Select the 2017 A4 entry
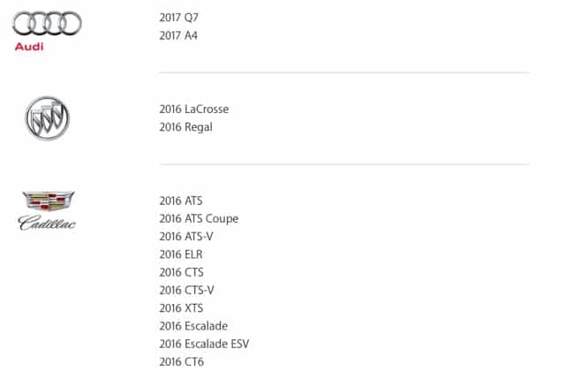This screenshot has width=588, height=372. coord(179,35)
